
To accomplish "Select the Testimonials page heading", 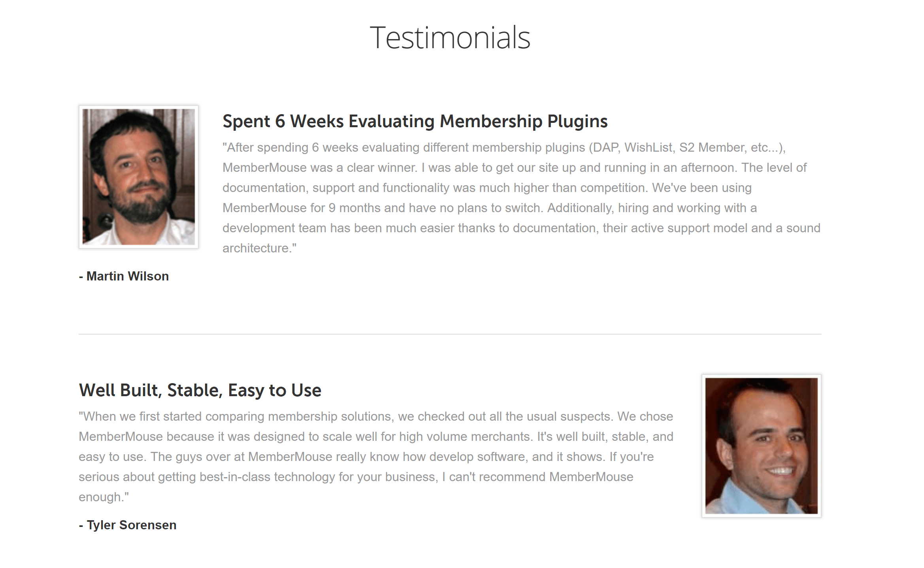I will (x=450, y=38).
